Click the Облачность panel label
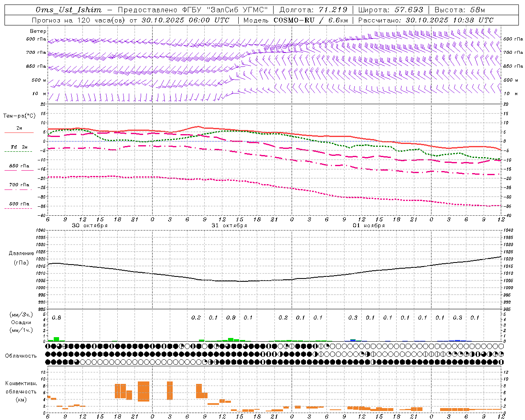Viewport: 525px width, 420px height. click(x=21, y=356)
